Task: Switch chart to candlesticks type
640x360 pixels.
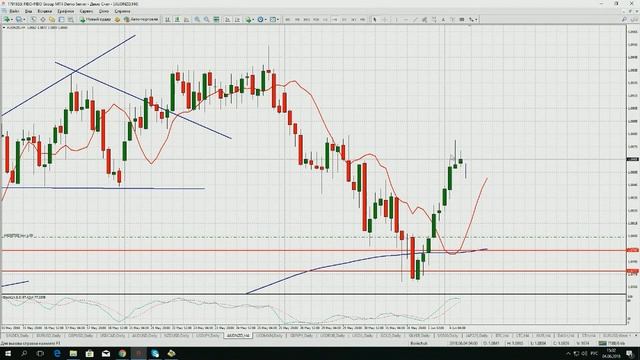Action: (177, 19)
